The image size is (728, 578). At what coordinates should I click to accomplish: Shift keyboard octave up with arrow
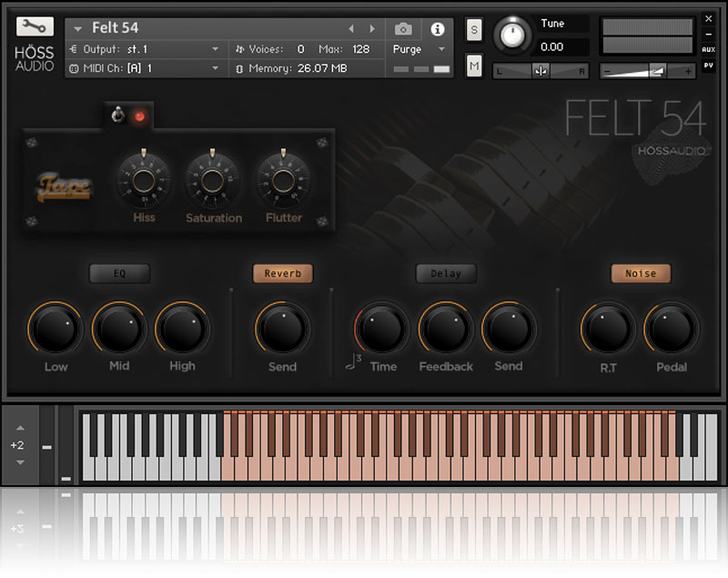click(x=20, y=428)
